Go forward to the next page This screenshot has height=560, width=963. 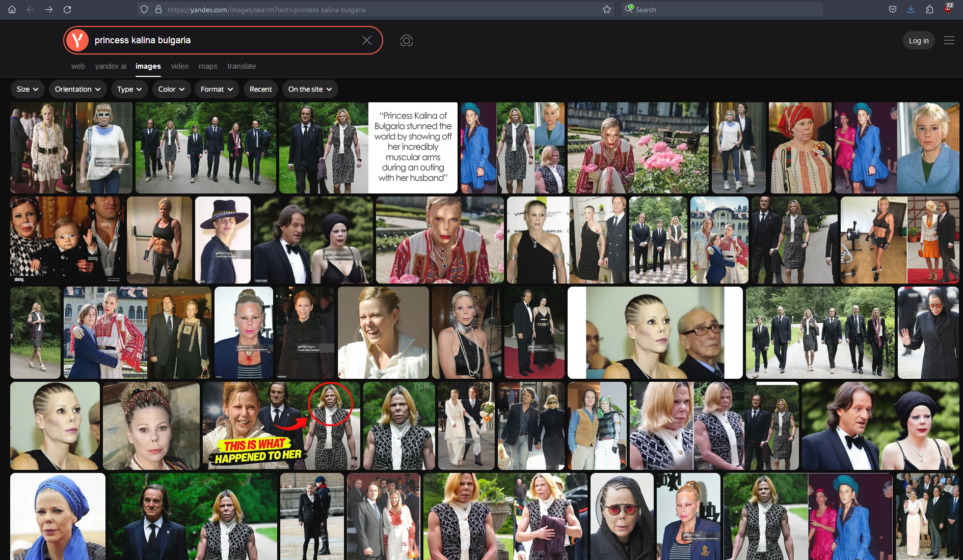[49, 10]
